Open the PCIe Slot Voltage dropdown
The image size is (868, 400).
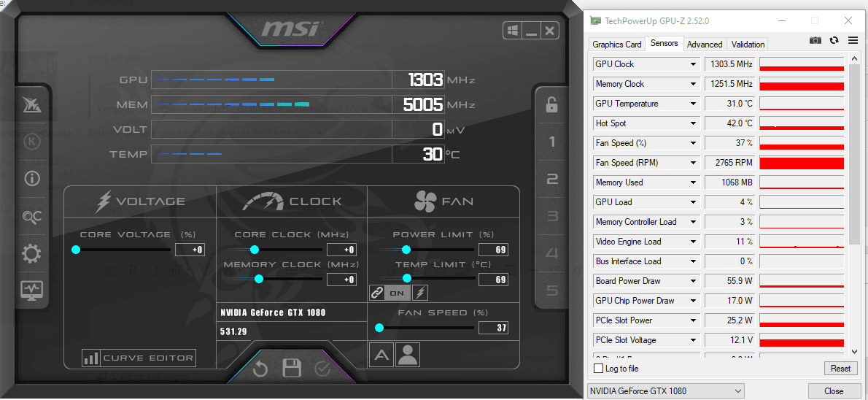[693, 340]
